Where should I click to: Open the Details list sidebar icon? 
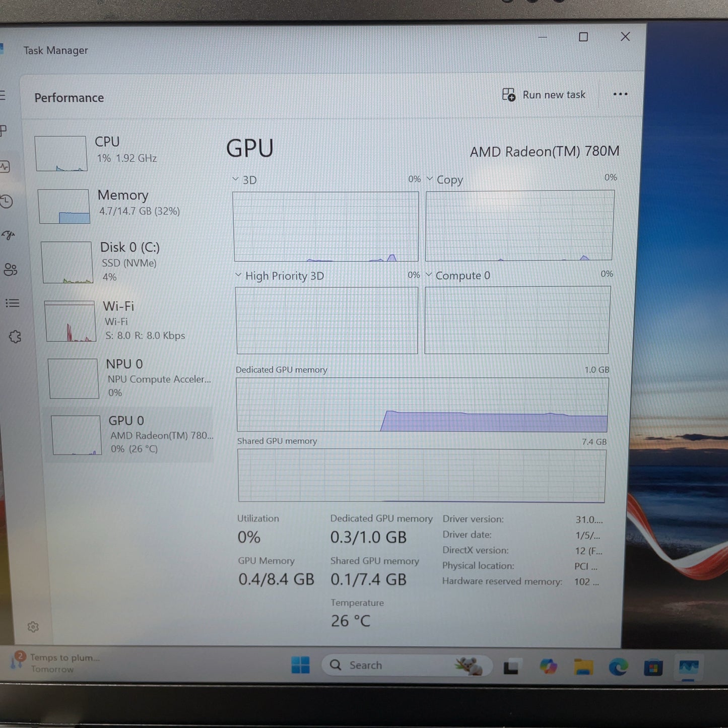coord(12,303)
